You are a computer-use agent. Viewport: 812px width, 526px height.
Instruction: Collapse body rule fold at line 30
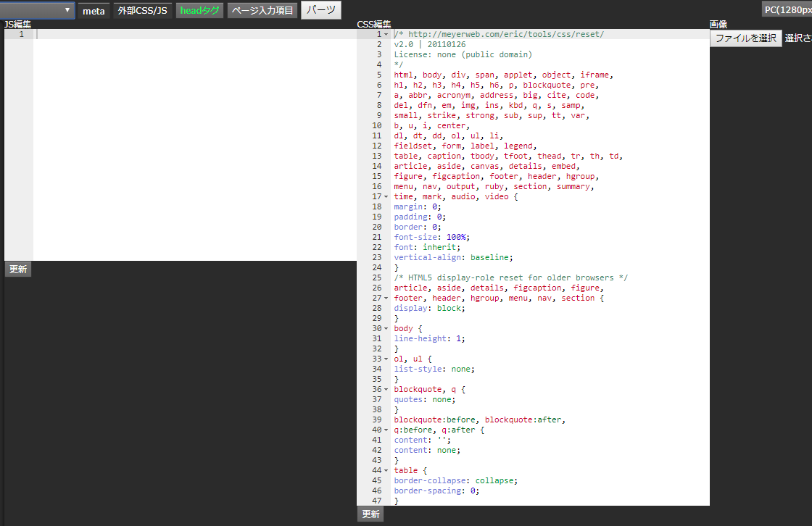[386, 329]
